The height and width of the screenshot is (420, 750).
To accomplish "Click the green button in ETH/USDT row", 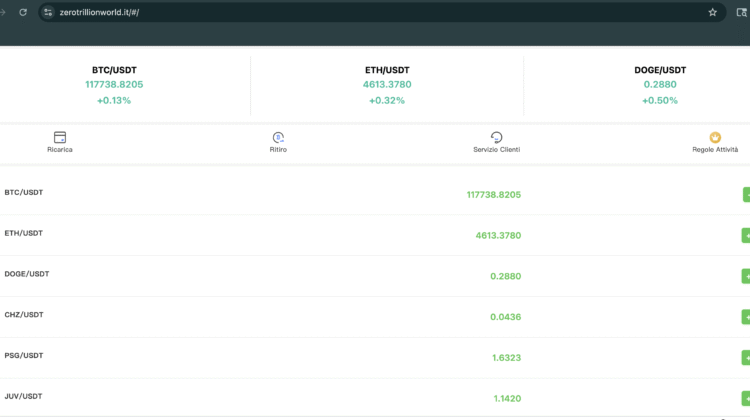I will pos(745,235).
